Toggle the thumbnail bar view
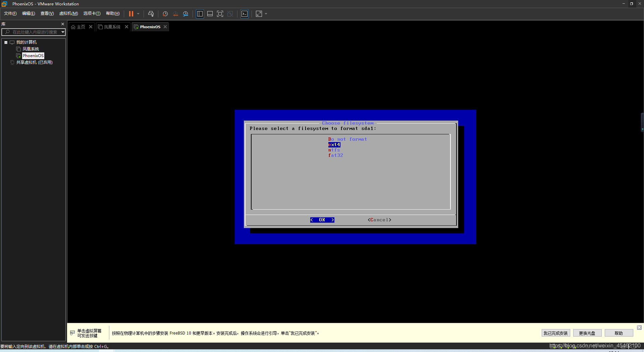 pyautogui.click(x=210, y=14)
